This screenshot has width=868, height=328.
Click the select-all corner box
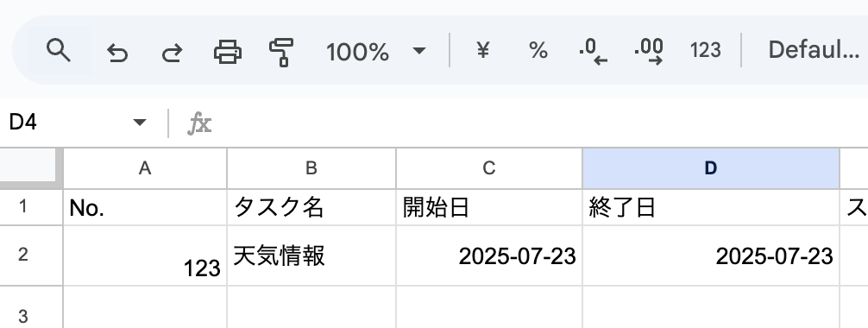(x=31, y=167)
